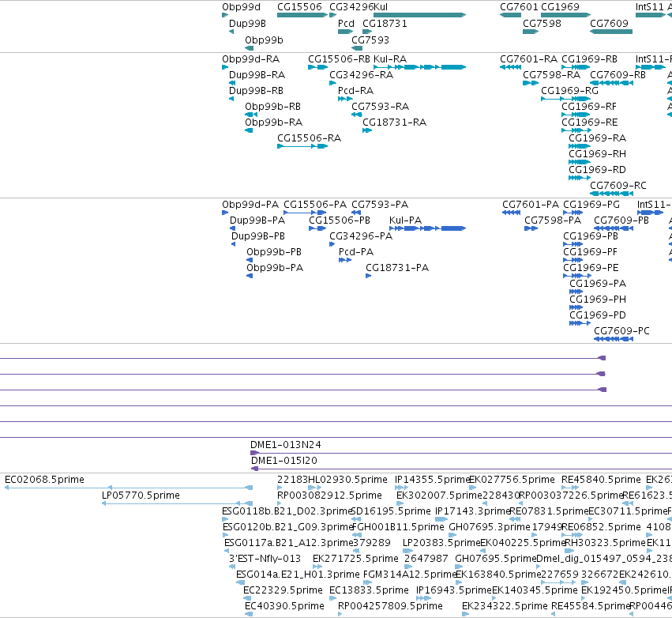This screenshot has width=672, height=618.
Task: Click the CG1969-RE transcript label
Action: (x=590, y=122)
